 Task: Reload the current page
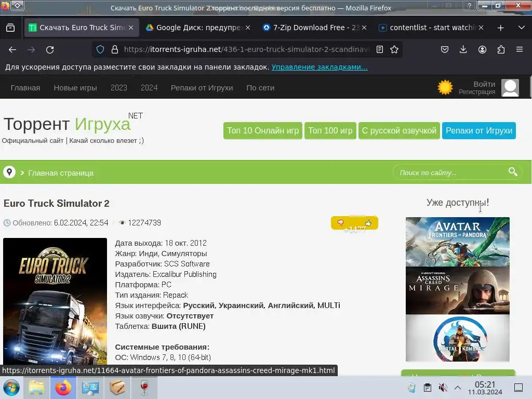[x=50, y=50]
